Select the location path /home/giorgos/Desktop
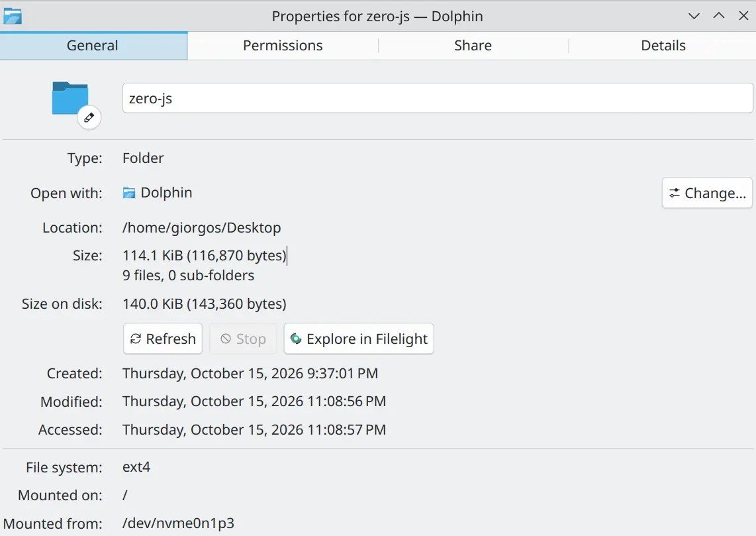The width and height of the screenshot is (756, 536). point(201,228)
